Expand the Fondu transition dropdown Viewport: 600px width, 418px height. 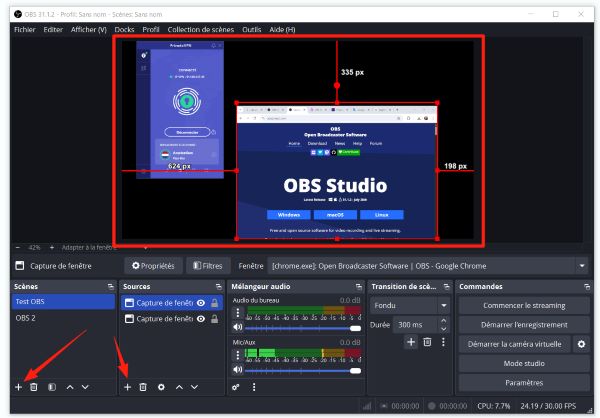coord(410,305)
